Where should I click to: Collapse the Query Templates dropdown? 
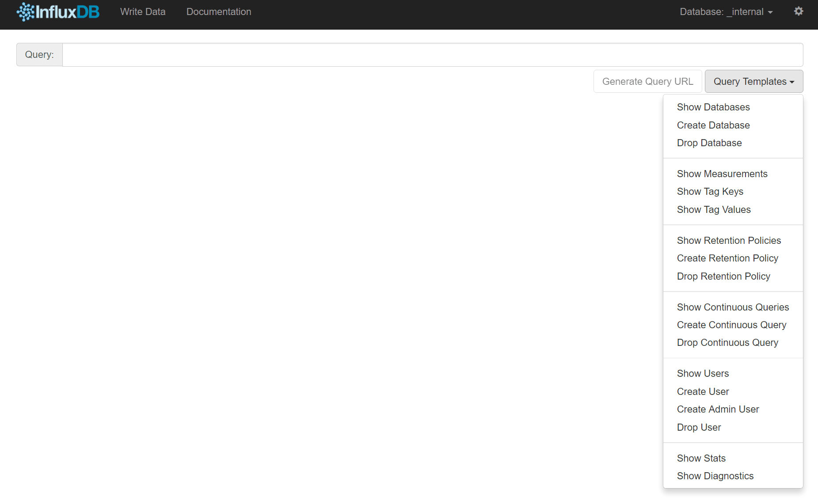tap(754, 82)
